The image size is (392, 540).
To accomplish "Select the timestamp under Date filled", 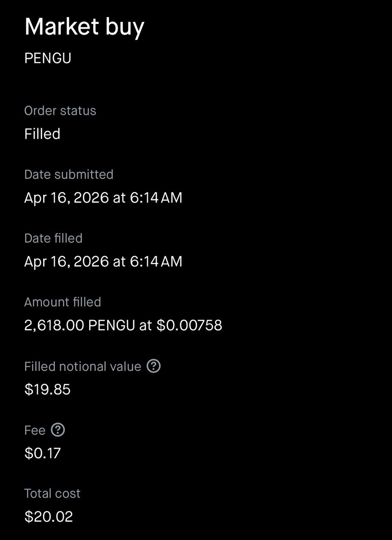I will (x=103, y=261).
